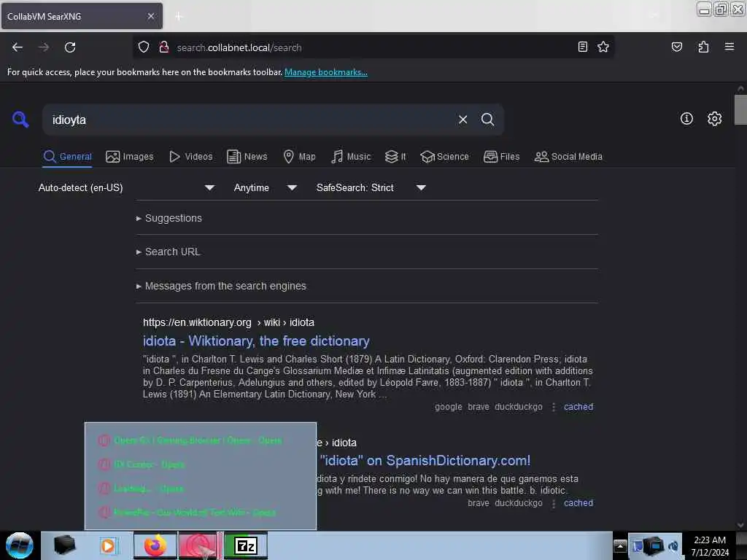
Task: Toggle reader view in the address bar
Action: pos(582,47)
